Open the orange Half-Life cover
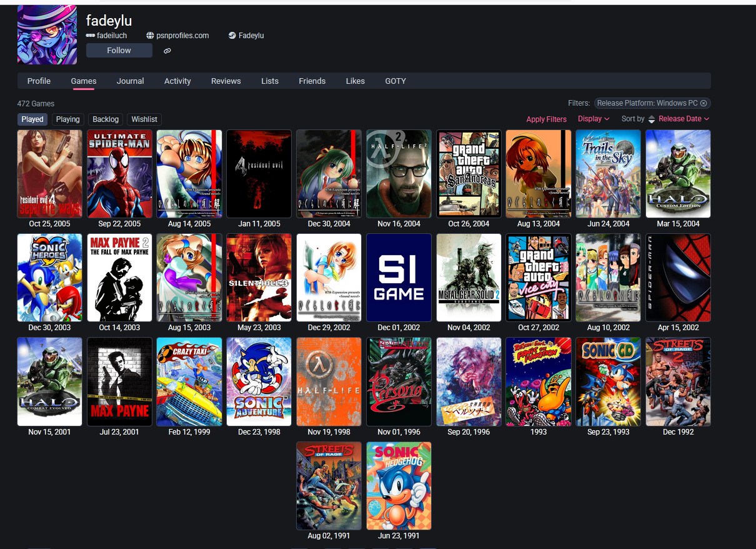The height and width of the screenshot is (549, 756). (x=329, y=382)
